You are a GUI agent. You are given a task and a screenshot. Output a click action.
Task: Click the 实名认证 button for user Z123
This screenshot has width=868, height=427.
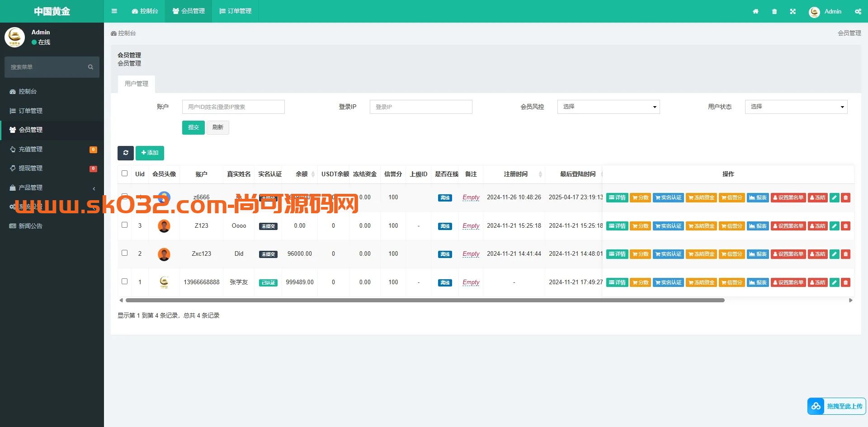point(668,226)
